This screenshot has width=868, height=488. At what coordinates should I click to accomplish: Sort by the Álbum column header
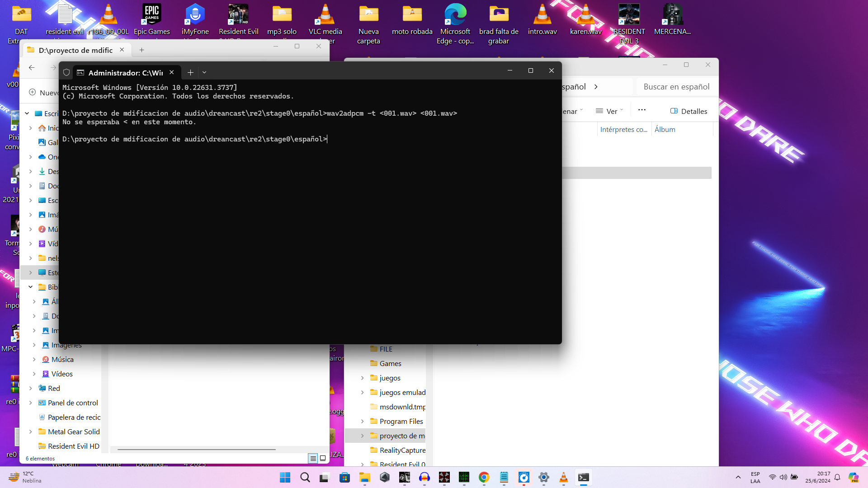682,129
